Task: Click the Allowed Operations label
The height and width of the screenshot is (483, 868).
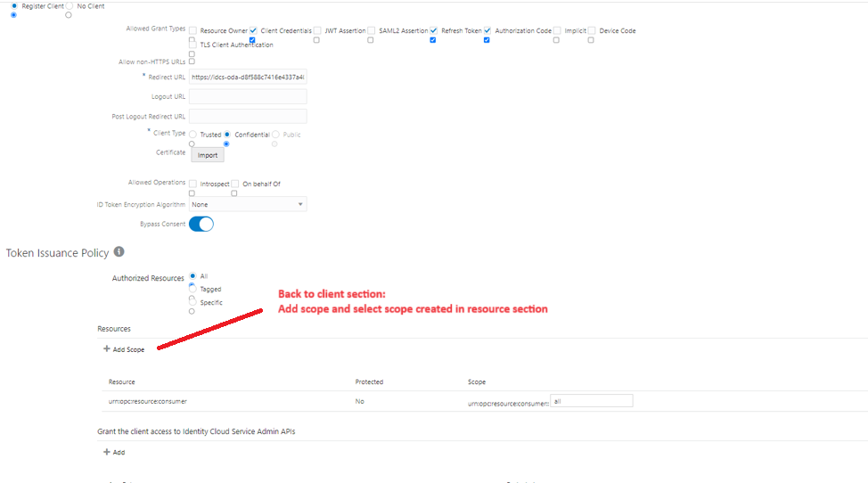Action: (x=157, y=183)
